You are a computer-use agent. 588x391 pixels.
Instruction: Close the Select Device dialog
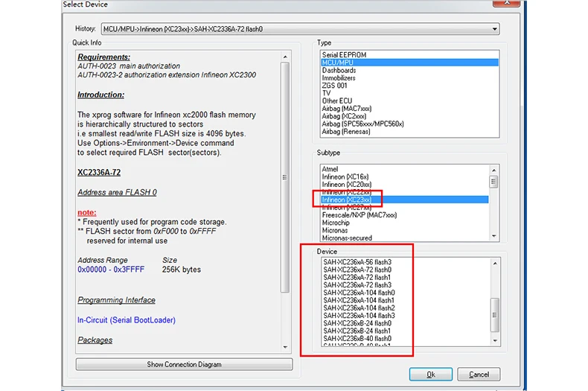[506, 3]
